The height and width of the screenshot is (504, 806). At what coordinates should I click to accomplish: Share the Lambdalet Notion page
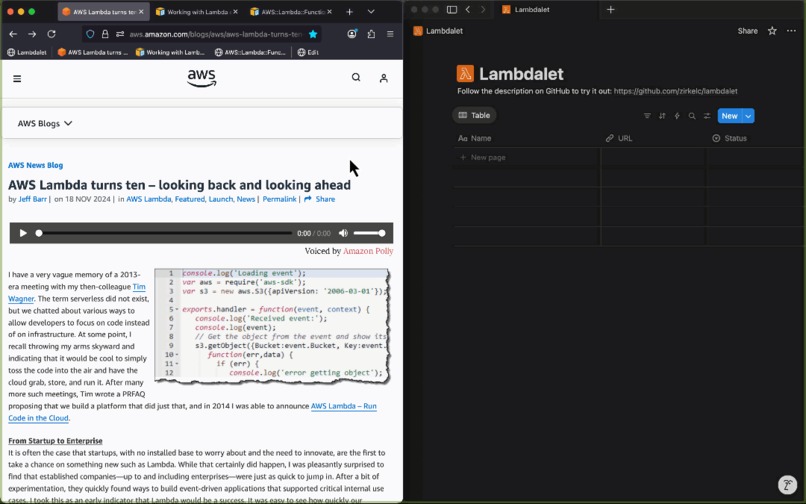tap(747, 31)
